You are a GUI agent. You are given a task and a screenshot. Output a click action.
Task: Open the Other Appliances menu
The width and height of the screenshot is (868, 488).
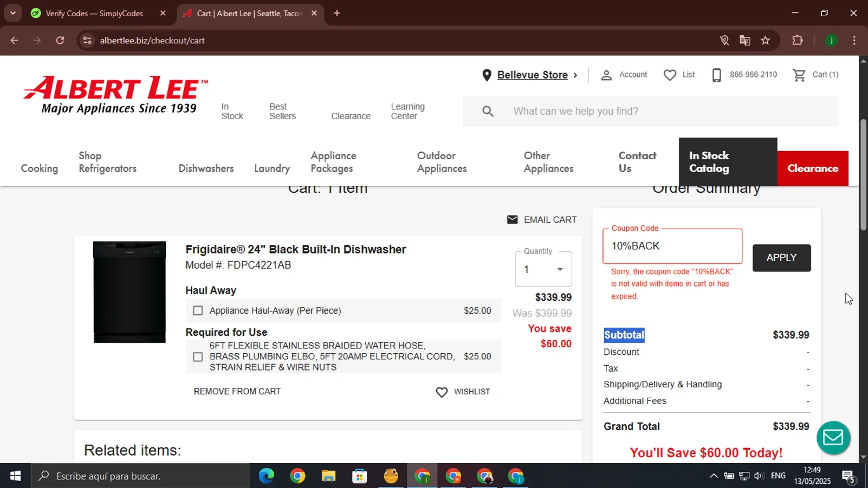tap(549, 162)
